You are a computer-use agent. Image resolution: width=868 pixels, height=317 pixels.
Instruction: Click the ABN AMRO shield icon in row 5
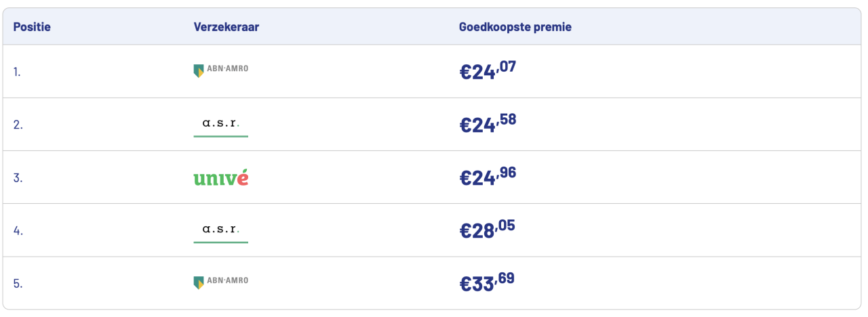click(198, 282)
